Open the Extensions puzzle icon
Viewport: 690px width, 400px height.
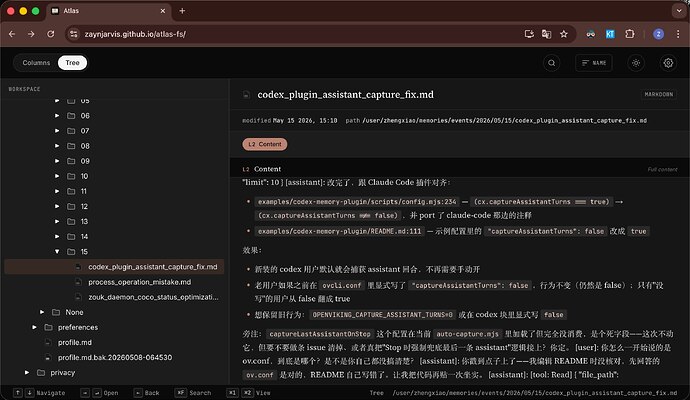[x=630, y=34]
